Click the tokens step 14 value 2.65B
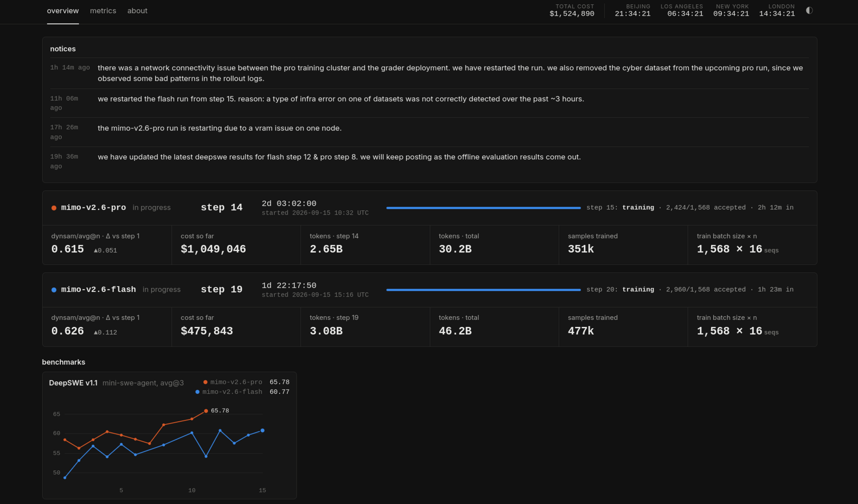Screen dimensions: 858x504 (x=326, y=249)
